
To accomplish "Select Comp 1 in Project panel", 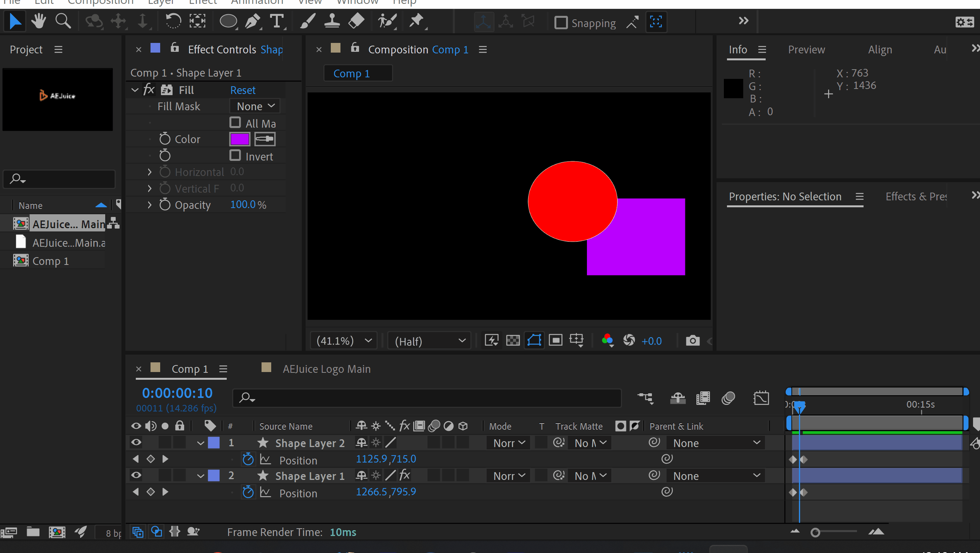I will 50,261.
